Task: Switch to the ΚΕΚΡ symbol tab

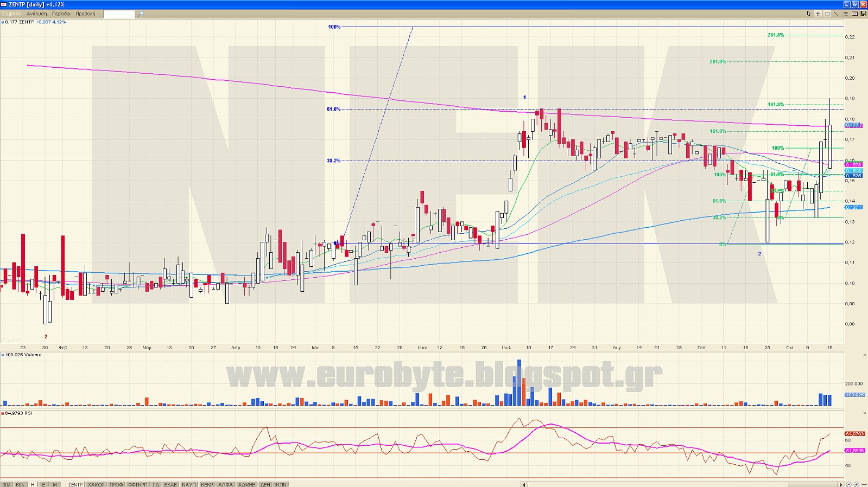Action: click(x=207, y=484)
